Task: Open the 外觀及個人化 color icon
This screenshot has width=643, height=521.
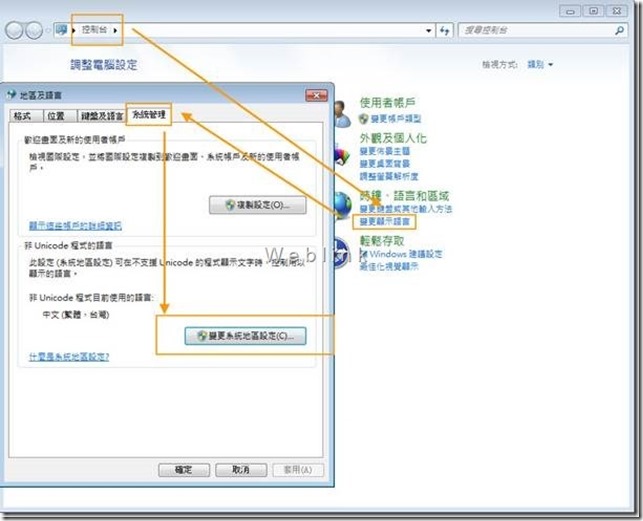Action: [x=342, y=155]
